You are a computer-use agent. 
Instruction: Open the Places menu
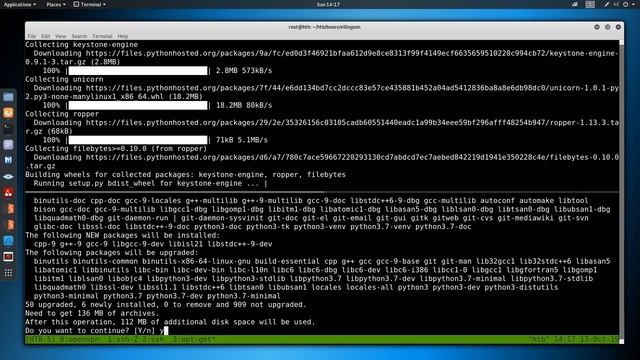[56, 4]
